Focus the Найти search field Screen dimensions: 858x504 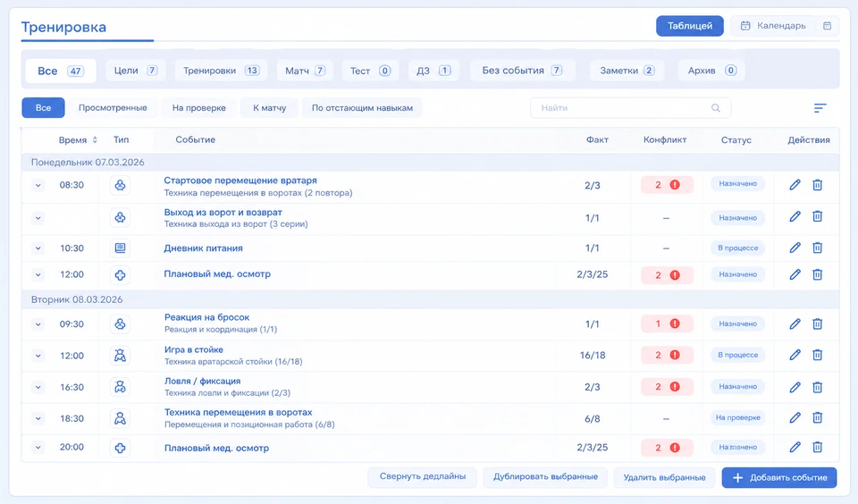click(x=630, y=108)
